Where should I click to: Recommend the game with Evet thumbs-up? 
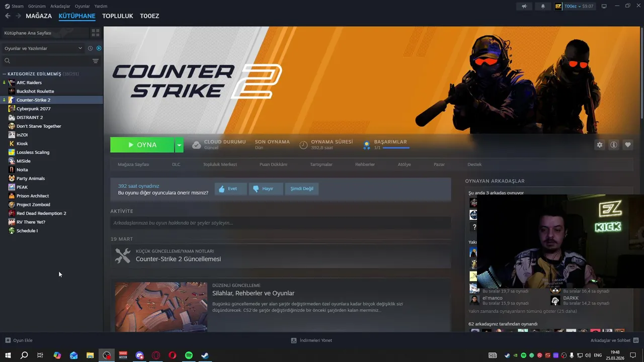pos(230,189)
